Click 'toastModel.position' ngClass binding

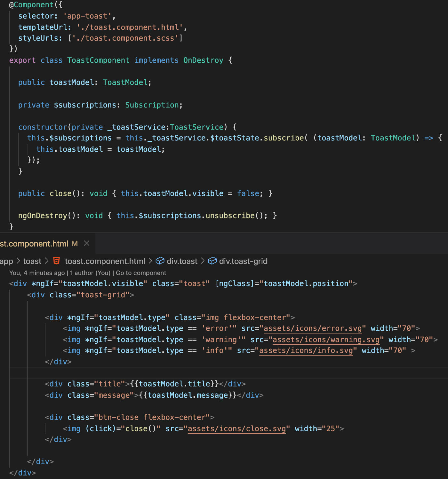306,284
